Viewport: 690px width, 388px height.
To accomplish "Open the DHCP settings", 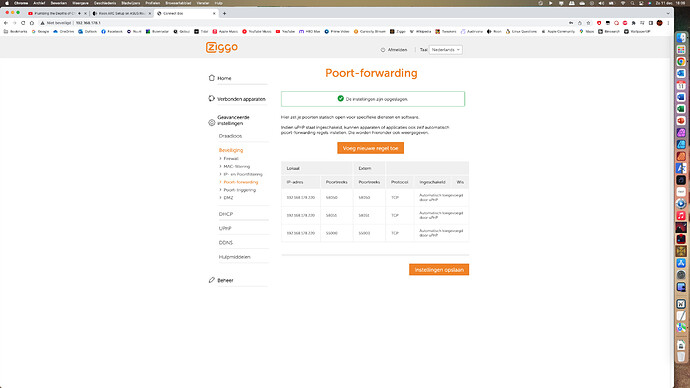I will [x=226, y=214].
